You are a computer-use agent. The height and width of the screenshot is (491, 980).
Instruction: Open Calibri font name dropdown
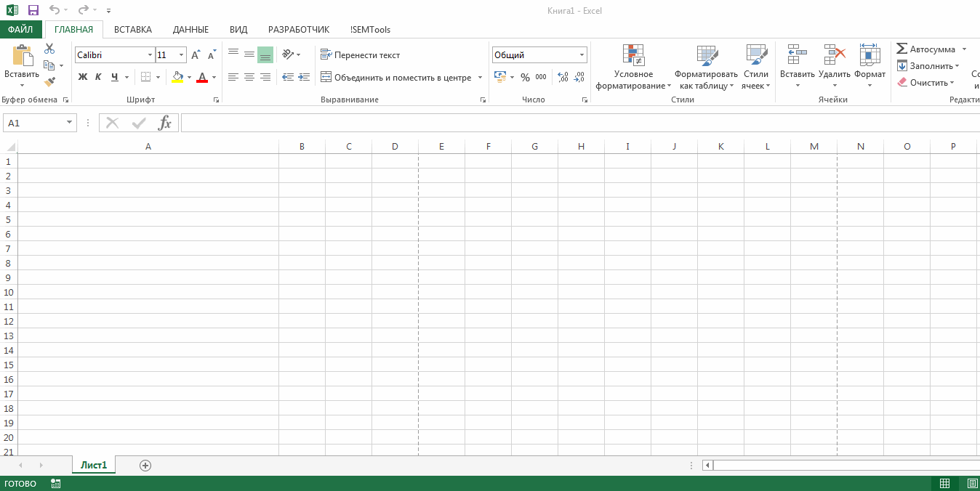tap(150, 55)
